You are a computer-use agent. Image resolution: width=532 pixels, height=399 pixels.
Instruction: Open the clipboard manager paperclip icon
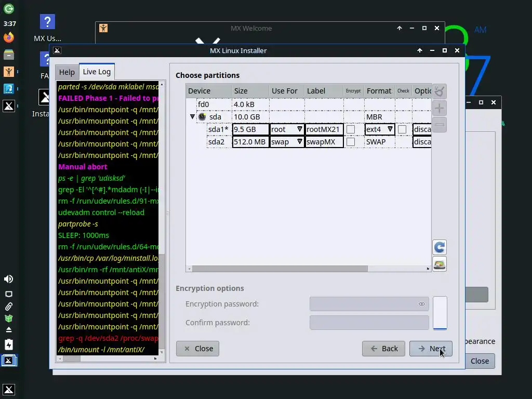coord(9,307)
